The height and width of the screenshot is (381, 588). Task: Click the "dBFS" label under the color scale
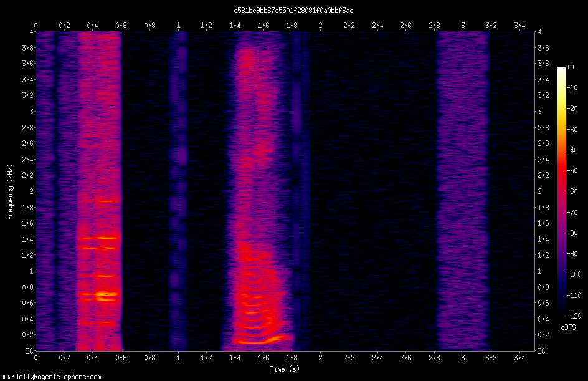coord(569,327)
